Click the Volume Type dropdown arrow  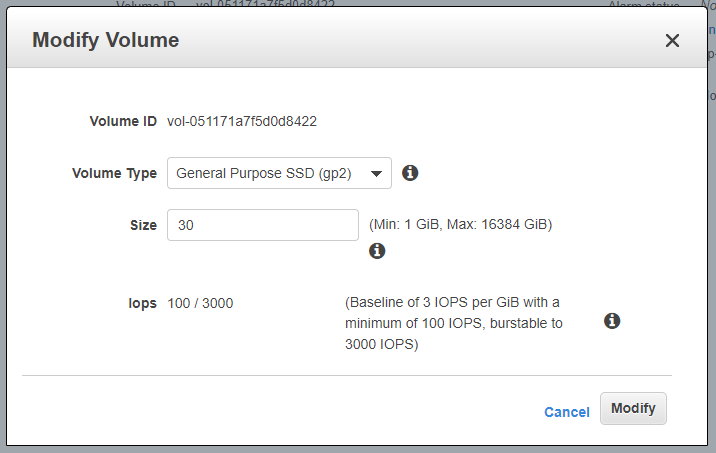click(x=376, y=174)
